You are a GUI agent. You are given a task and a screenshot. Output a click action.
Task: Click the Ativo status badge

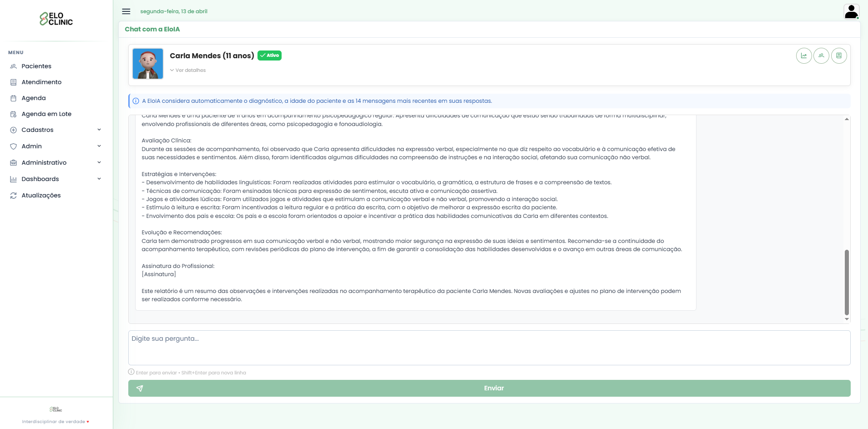click(269, 55)
